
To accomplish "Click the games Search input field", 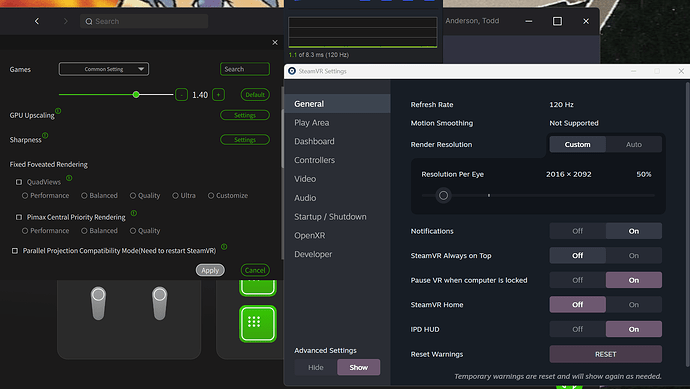I will (245, 69).
